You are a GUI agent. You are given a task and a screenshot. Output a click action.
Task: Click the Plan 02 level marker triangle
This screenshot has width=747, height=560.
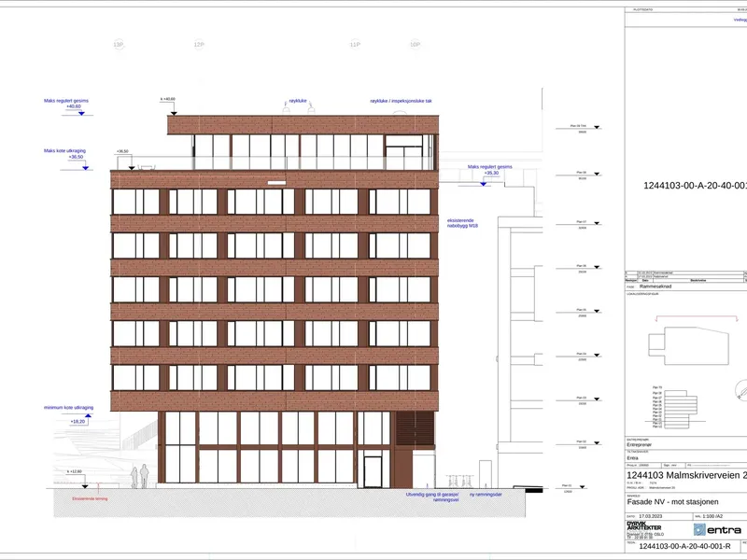pos(597,443)
